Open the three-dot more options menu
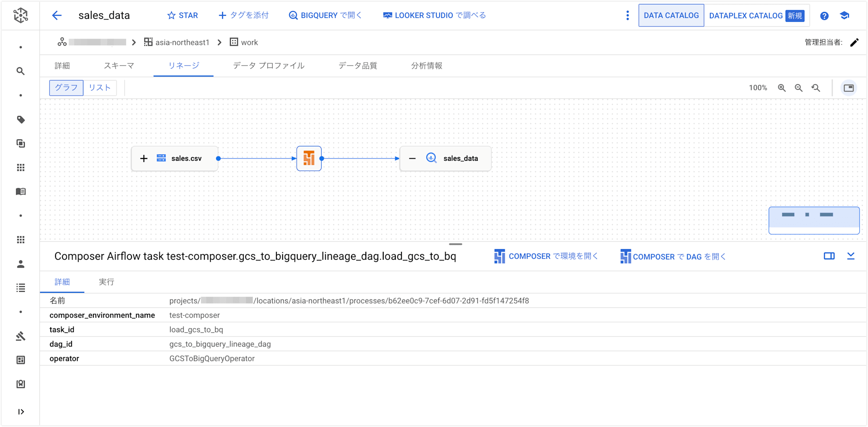 tap(628, 16)
